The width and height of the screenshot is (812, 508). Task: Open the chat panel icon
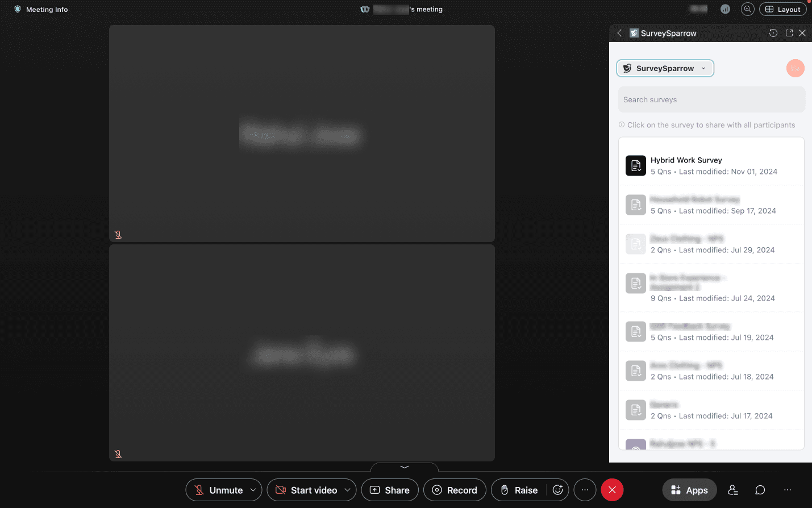point(760,490)
